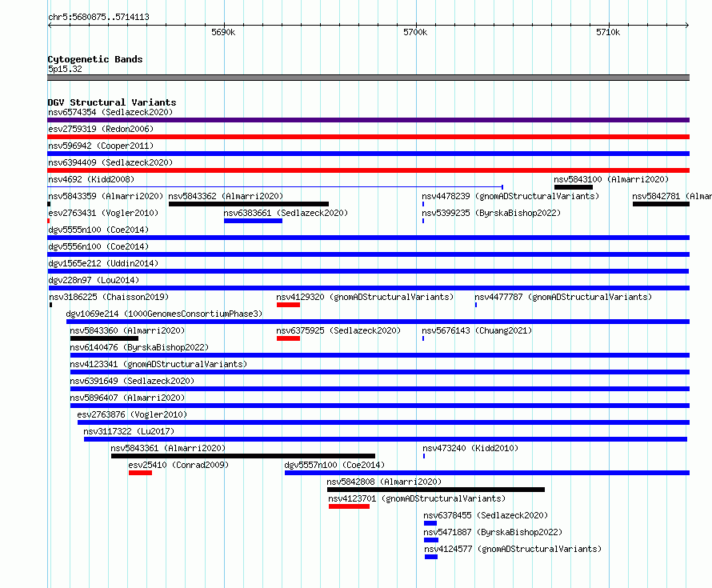
Task: Open nsv6394409 (Sedlazeck2020) variant details
Action: click(x=110, y=162)
